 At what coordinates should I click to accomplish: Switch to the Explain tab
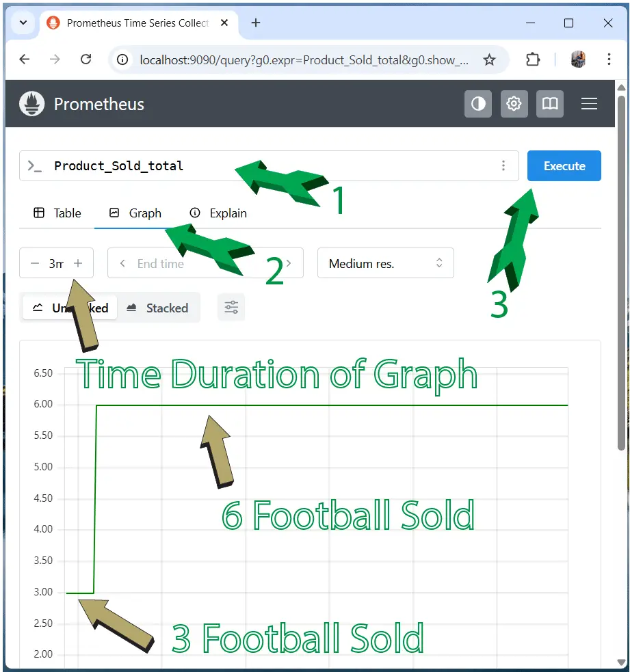point(218,213)
